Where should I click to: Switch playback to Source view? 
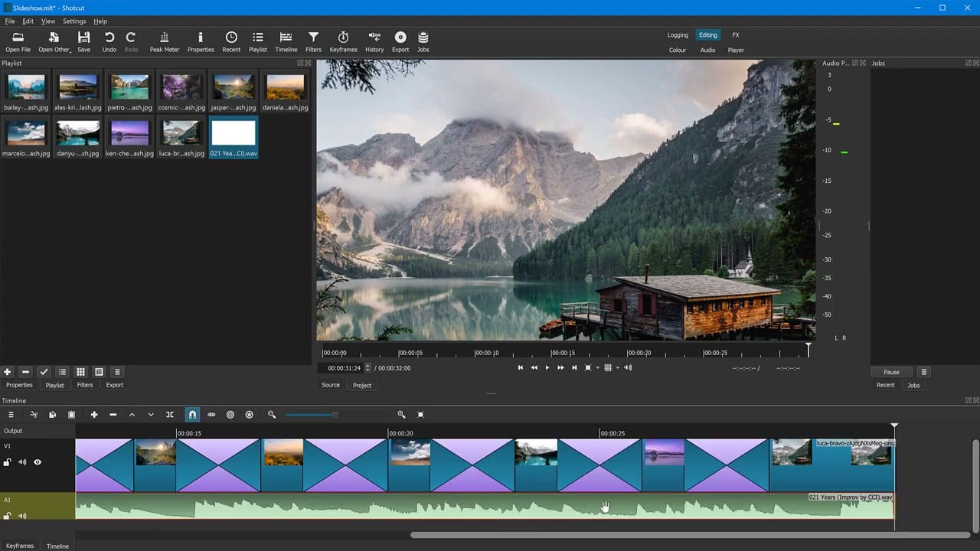[x=330, y=385]
